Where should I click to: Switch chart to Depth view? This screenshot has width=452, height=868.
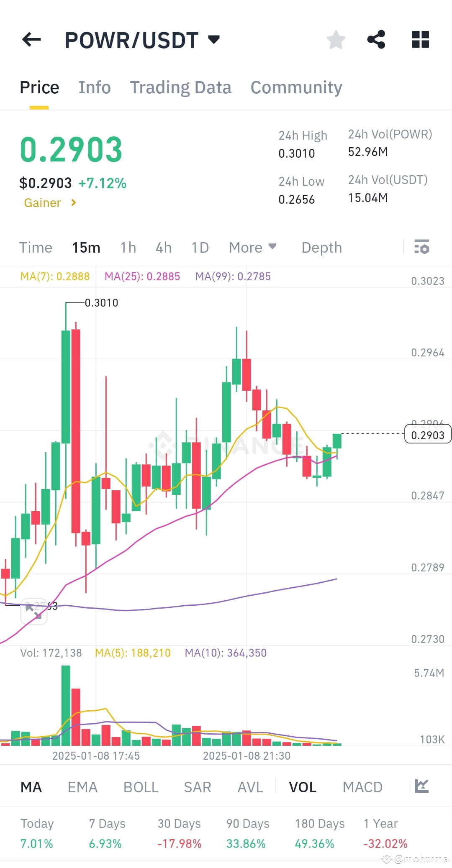321,247
